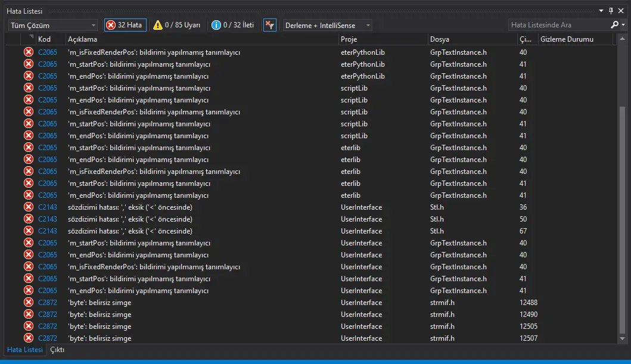Toggle the 0 / 32 İleti messages filter
631x364 pixels.
pos(238,25)
